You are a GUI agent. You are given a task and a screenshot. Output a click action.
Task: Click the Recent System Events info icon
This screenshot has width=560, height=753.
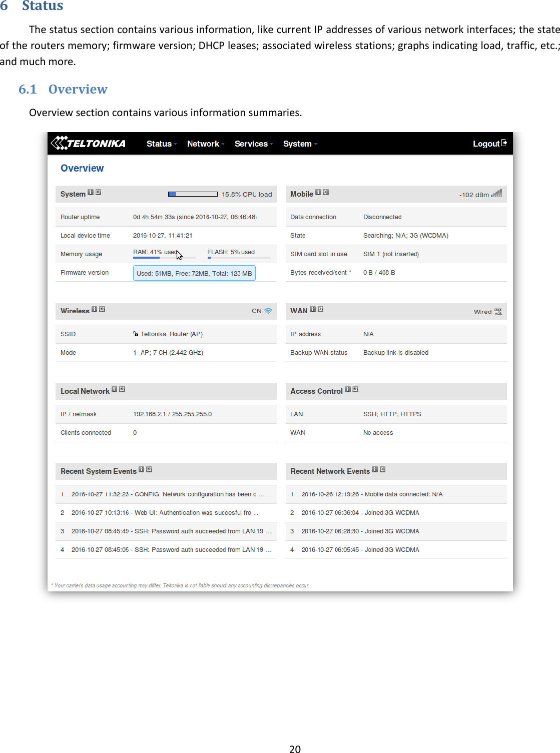(x=142, y=469)
